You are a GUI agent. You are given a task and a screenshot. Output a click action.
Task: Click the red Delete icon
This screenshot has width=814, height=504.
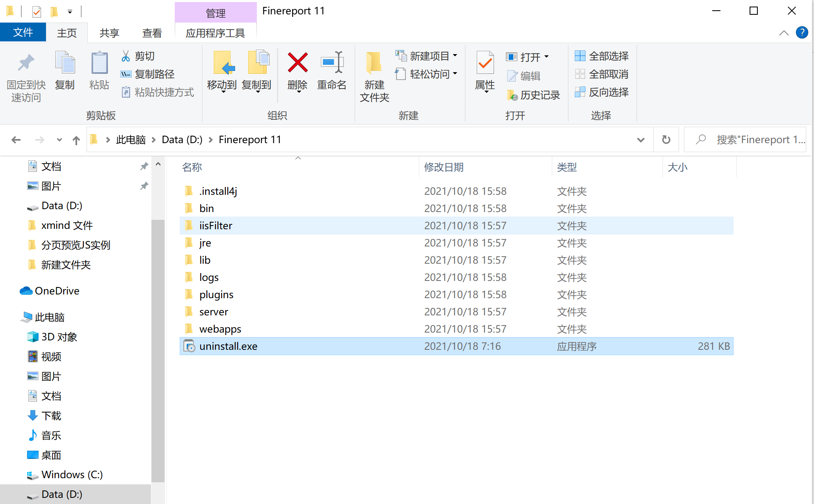pyautogui.click(x=297, y=63)
